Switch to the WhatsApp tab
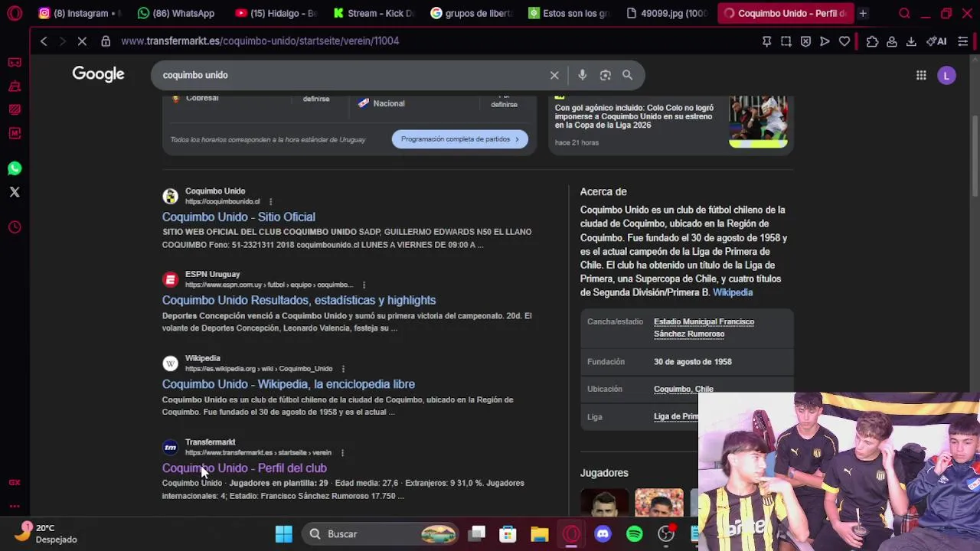The height and width of the screenshot is (551, 980). click(176, 13)
